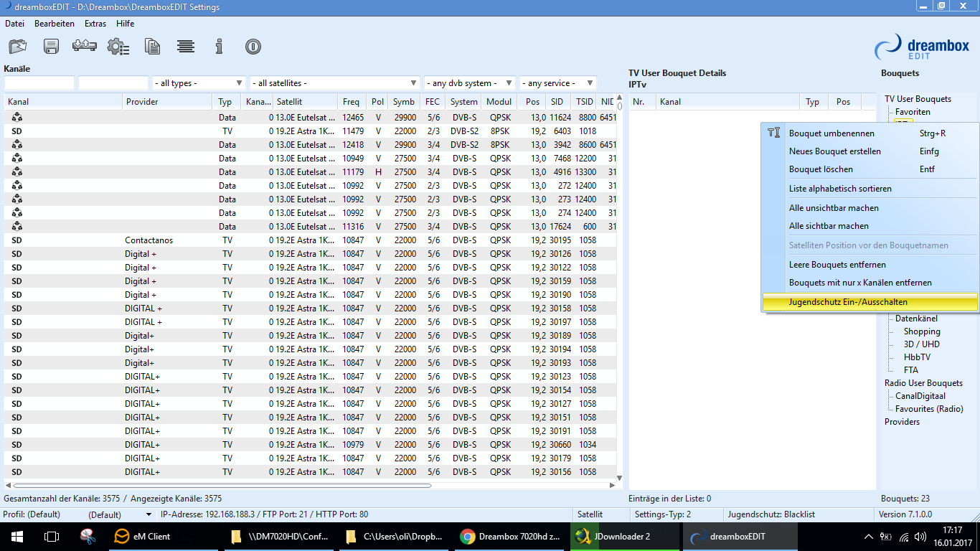980x551 pixels.
Task: Click the floppy disk save icon
Action: [51, 47]
